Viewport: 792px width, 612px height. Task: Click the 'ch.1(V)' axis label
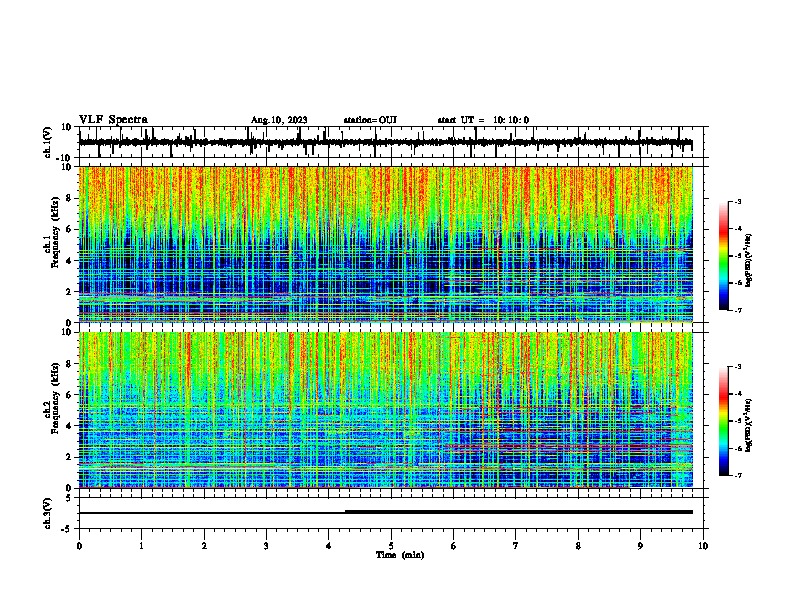(48, 142)
